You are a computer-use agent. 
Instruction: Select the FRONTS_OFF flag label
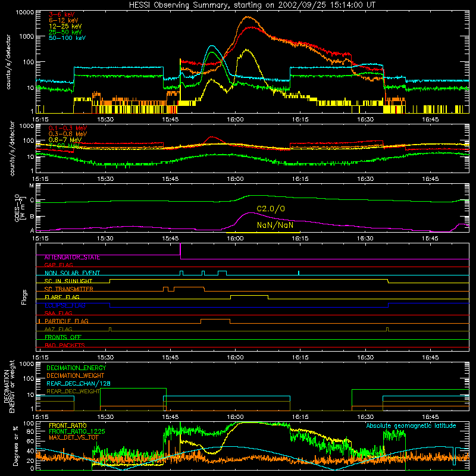[63, 337]
